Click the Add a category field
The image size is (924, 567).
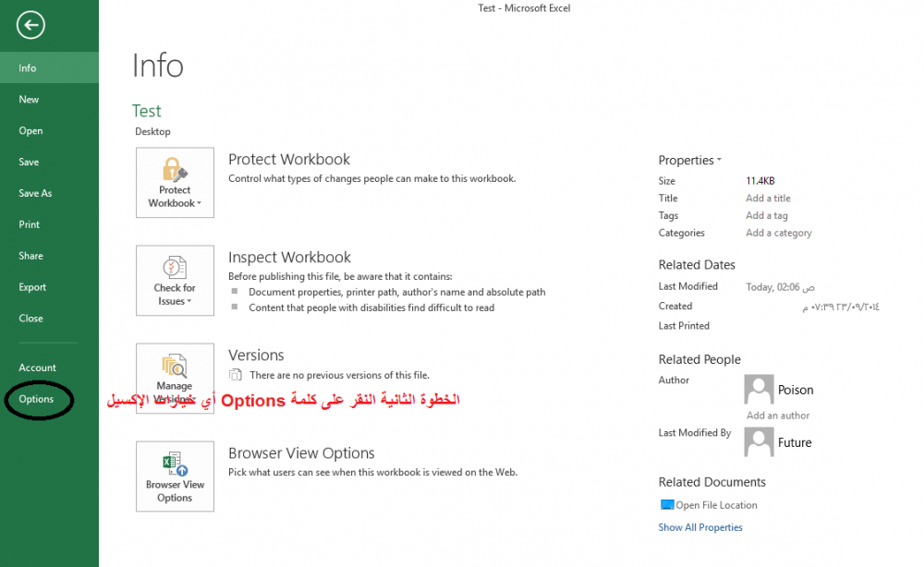(x=778, y=233)
